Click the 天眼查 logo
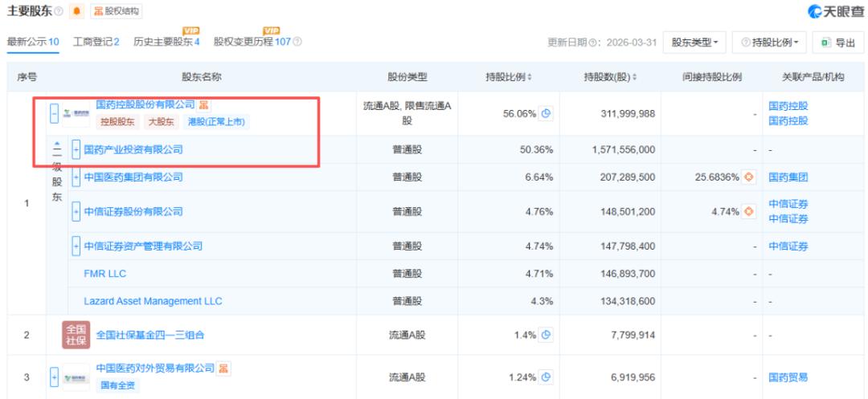This screenshot has width=868, height=399. pyautogui.click(x=835, y=11)
